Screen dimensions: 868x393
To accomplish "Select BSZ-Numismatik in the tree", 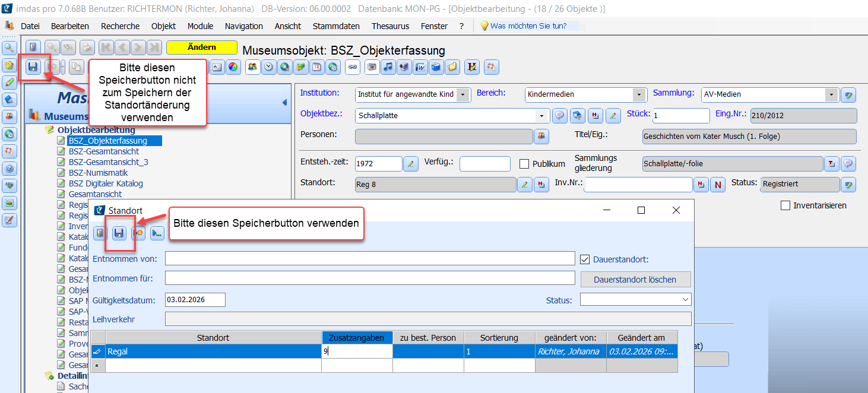I will coord(99,173).
